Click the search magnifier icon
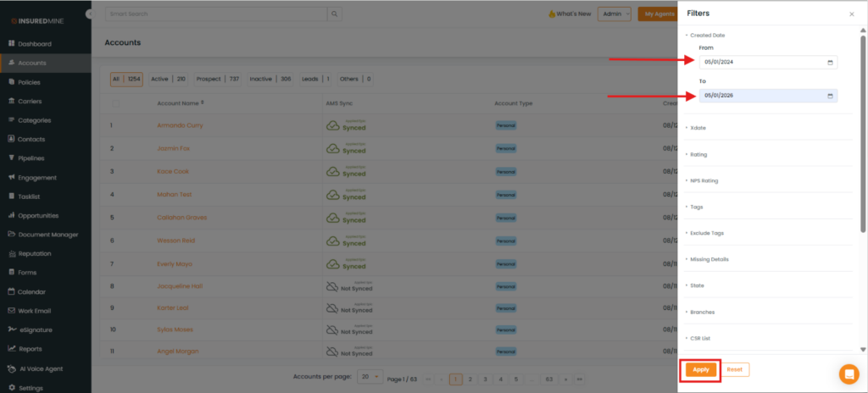The height and width of the screenshot is (393, 868). (334, 14)
